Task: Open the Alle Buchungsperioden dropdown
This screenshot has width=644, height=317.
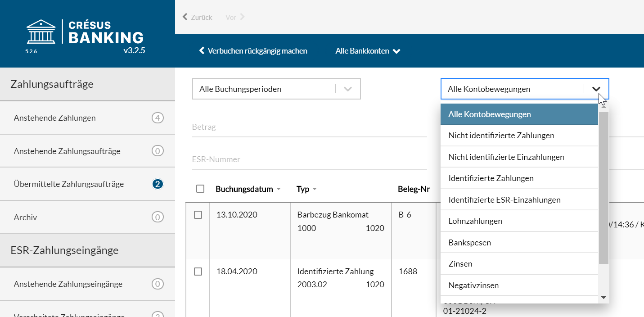Action: point(276,89)
